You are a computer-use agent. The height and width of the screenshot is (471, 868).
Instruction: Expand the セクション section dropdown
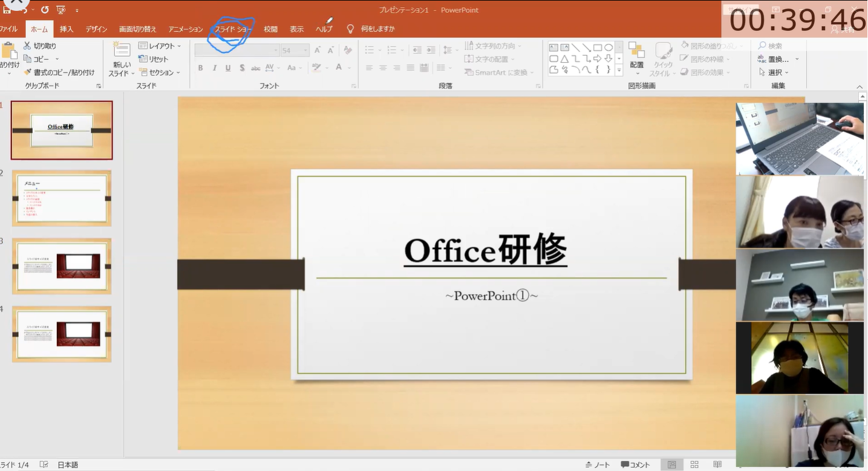(x=160, y=72)
